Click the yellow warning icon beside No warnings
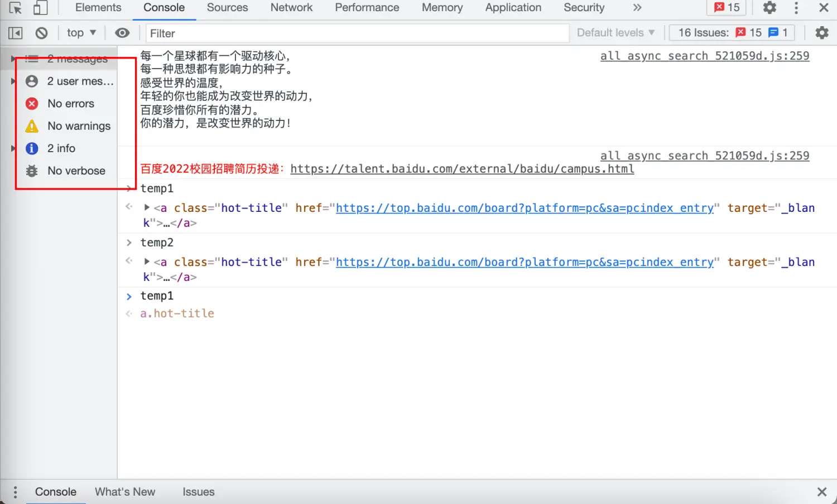The width and height of the screenshot is (837, 504). [32, 126]
